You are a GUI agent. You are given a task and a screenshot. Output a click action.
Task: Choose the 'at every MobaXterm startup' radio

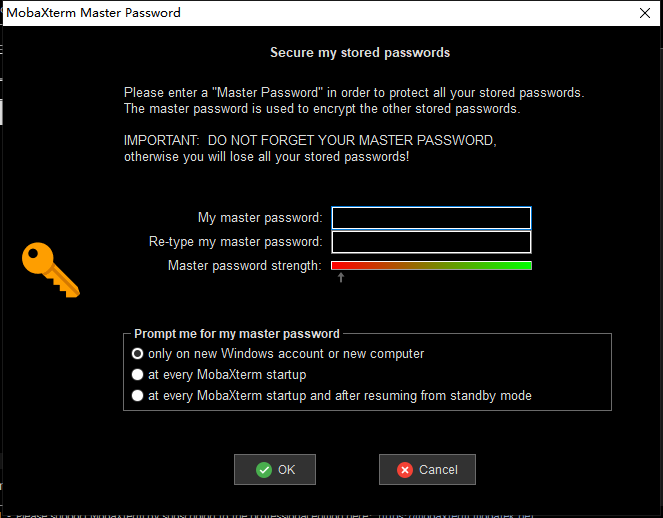[x=137, y=375]
